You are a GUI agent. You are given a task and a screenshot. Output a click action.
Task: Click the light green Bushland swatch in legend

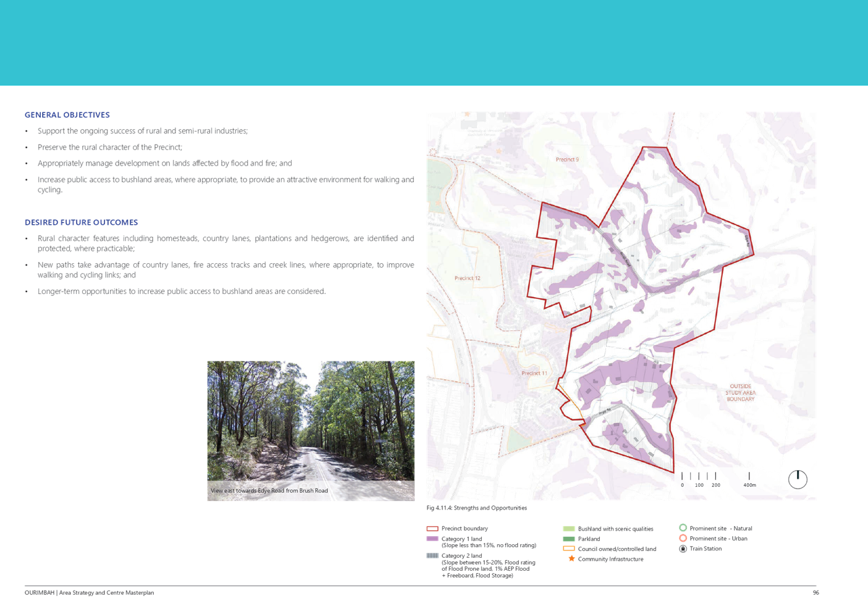tap(569, 529)
